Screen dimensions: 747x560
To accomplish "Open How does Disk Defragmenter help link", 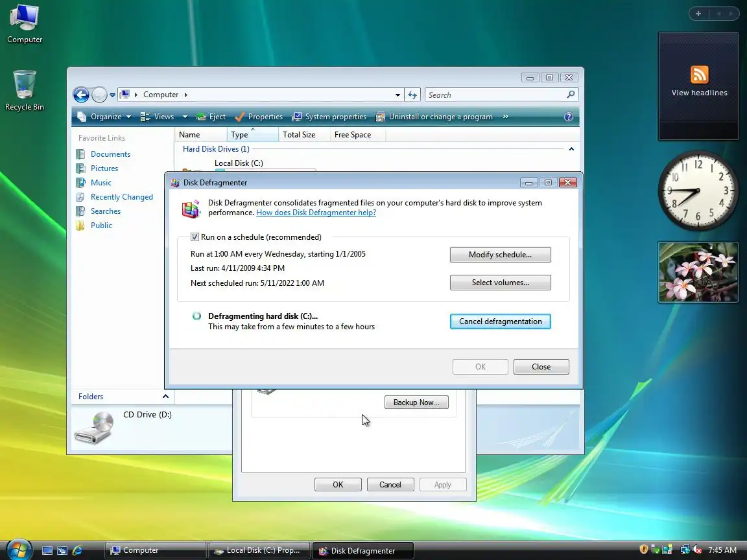I will coord(316,213).
